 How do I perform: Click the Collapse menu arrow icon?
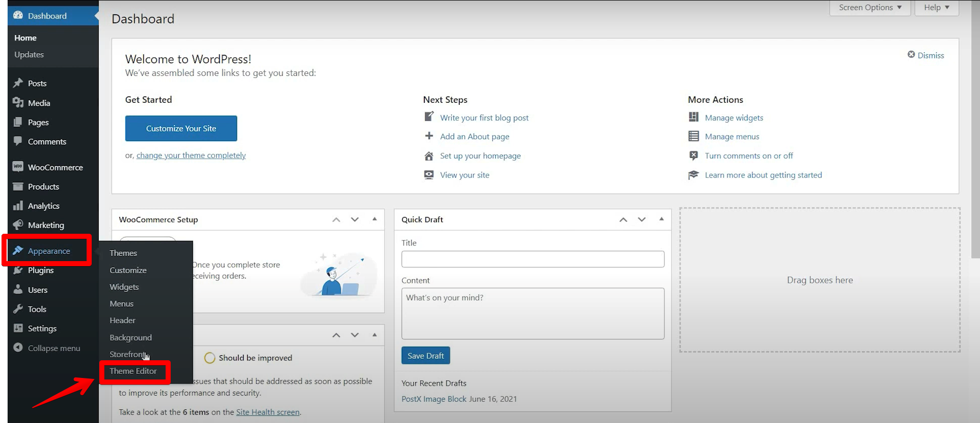pyautogui.click(x=18, y=348)
